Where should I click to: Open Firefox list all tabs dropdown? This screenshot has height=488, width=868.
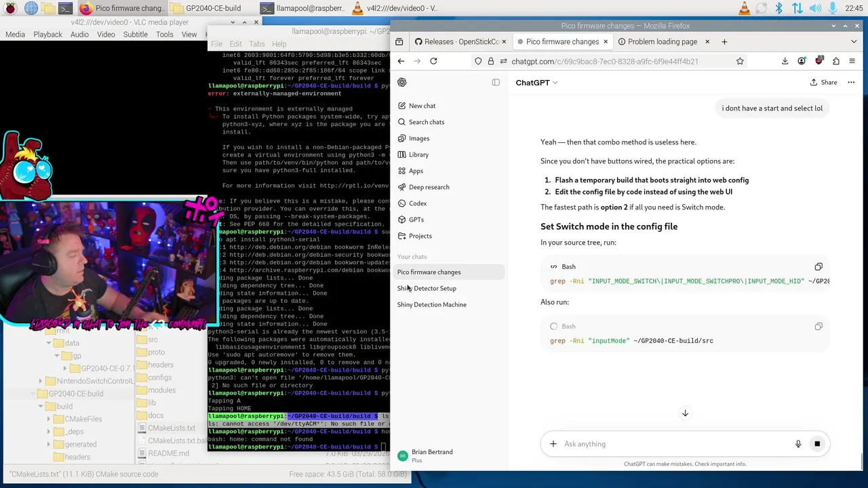point(854,41)
